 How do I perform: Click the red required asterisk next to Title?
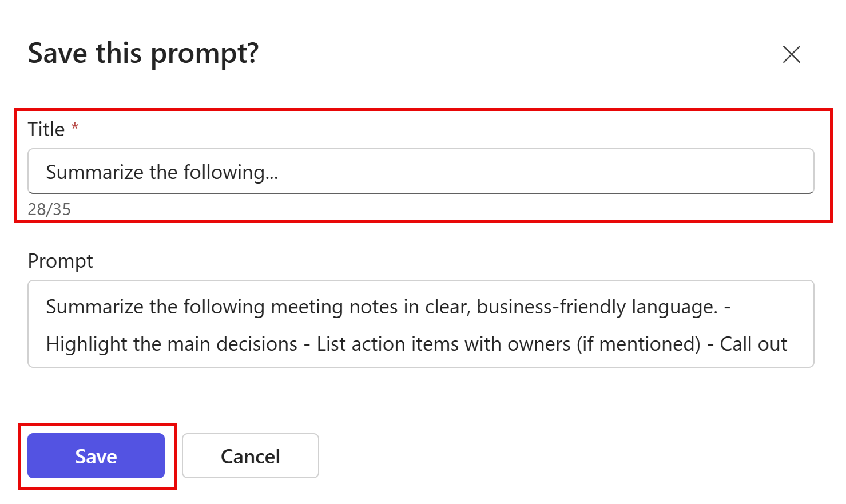tap(75, 127)
